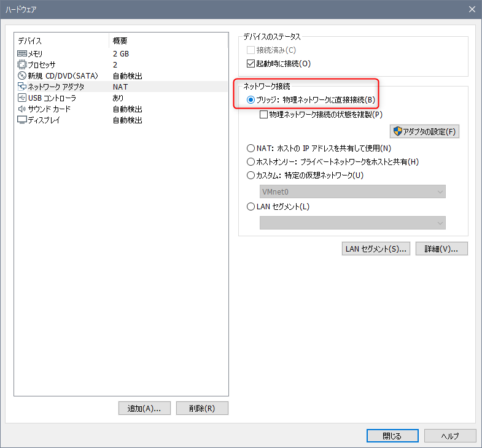Select ホストオンリー host-only radio button
Image resolution: width=482 pixels, height=448 pixels.
coord(251,161)
